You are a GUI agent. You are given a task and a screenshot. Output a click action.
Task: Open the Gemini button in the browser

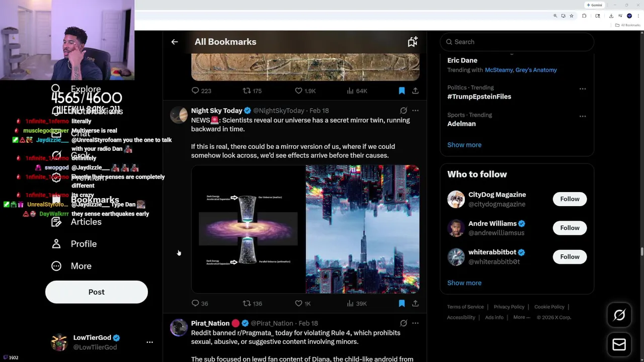click(x=594, y=5)
